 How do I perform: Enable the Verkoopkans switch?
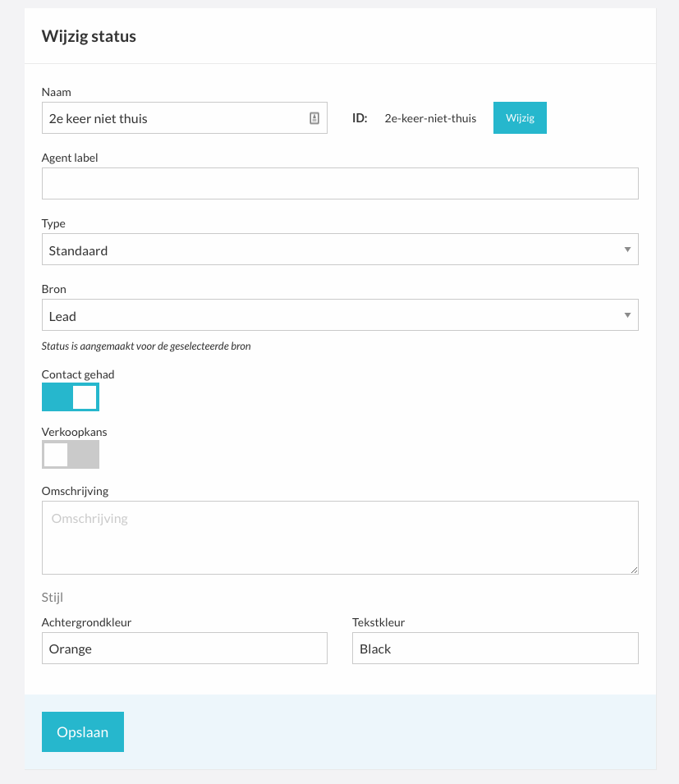click(71, 455)
